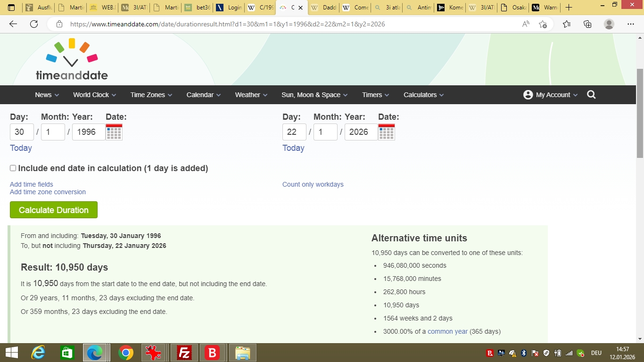Launch FileZilla from the taskbar

184,353
